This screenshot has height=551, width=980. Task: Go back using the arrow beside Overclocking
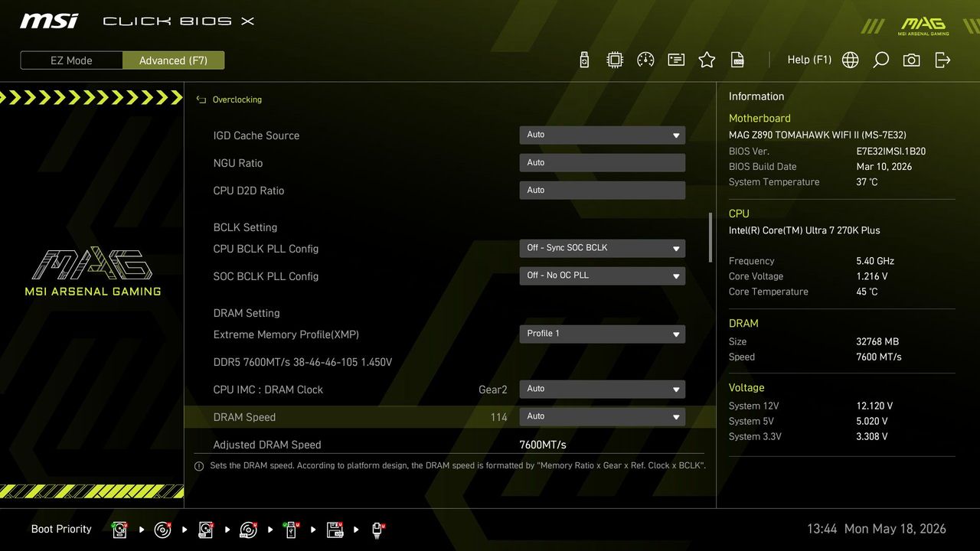(x=201, y=99)
